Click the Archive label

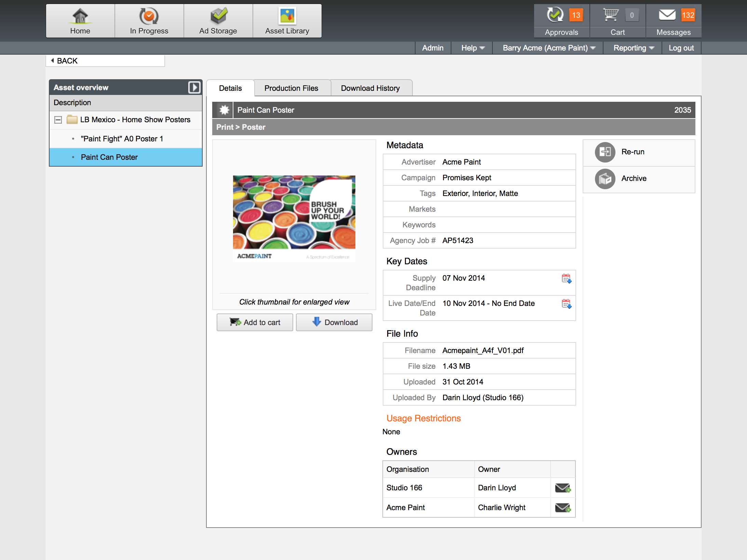634,179
